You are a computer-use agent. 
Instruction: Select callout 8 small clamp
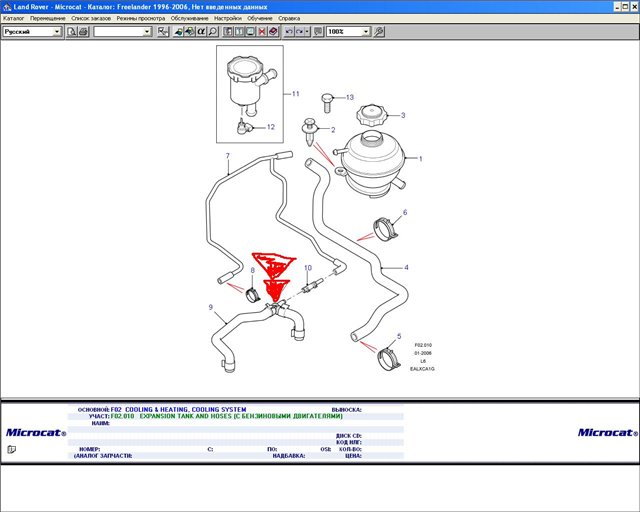(253, 270)
